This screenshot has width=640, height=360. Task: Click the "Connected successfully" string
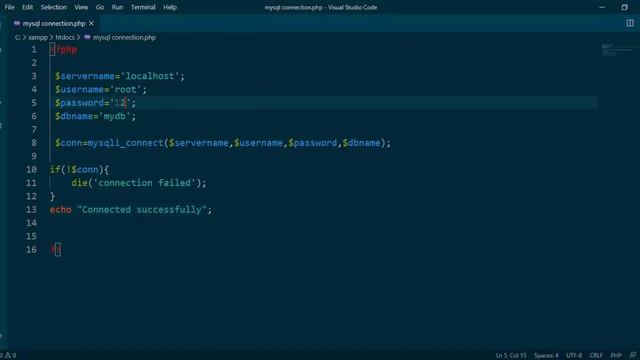tap(142, 209)
